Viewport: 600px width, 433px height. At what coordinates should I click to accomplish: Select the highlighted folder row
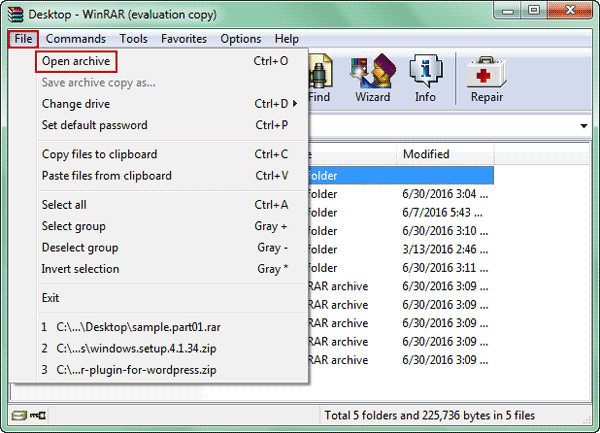point(401,176)
